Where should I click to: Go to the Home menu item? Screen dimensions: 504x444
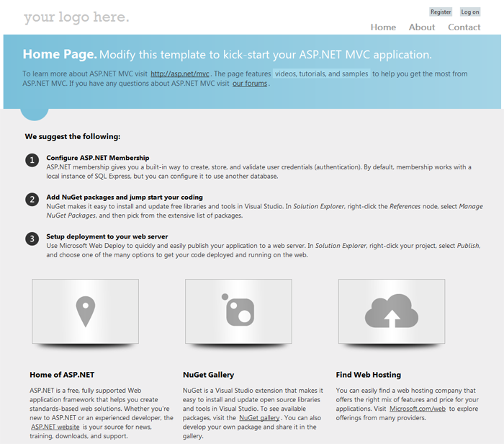pyautogui.click(x=383, y=27)
